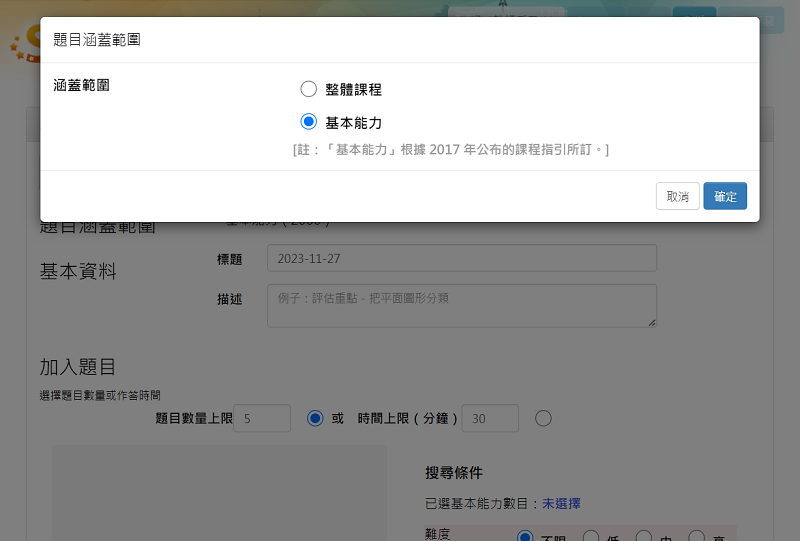Focus the 描述 description text area

tap(461, 305)
